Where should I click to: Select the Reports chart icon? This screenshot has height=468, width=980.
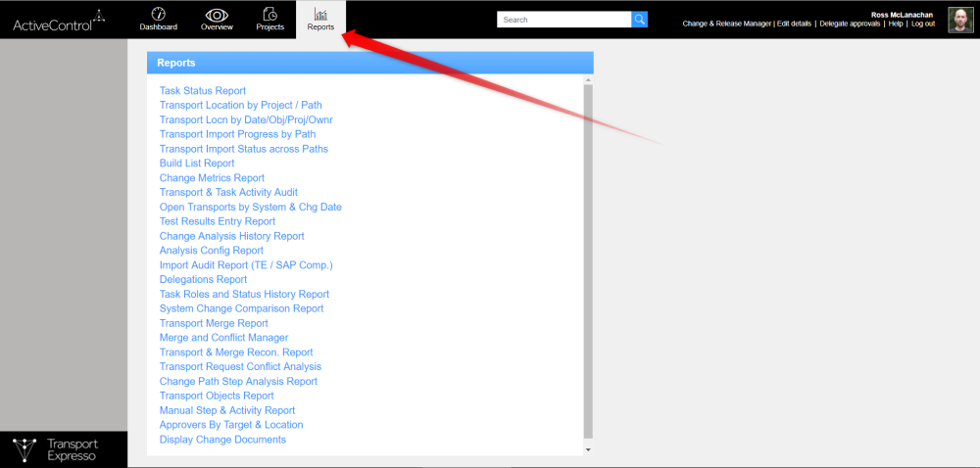click(320, 15)
